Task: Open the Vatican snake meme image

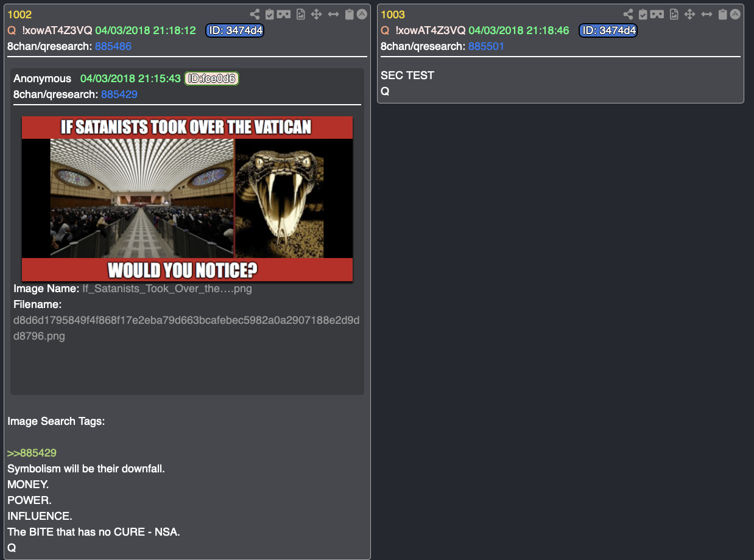Action: pos(188,199)
